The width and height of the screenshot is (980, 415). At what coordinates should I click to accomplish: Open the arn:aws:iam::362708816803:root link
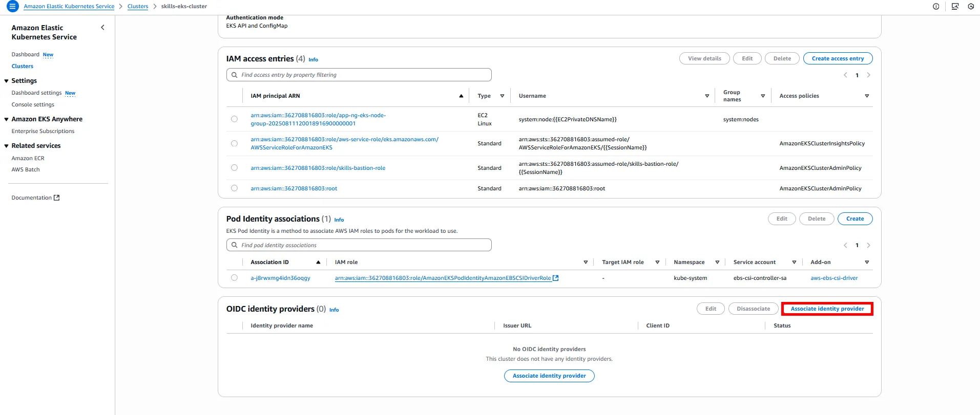pyautogui.click(x=294, y=188)
